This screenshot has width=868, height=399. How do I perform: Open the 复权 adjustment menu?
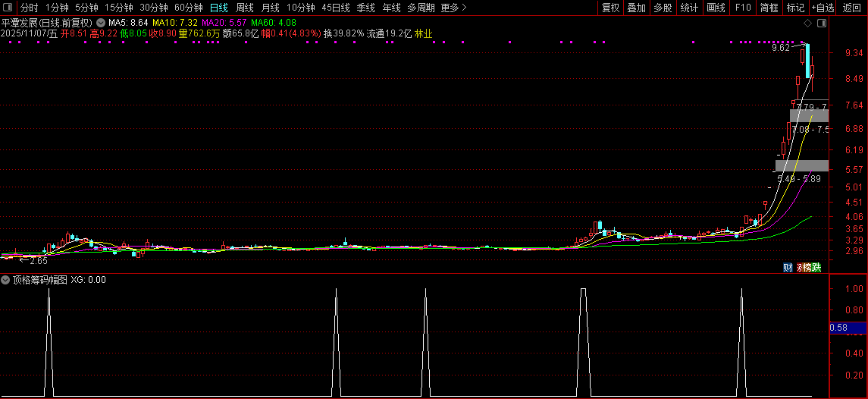610,8
